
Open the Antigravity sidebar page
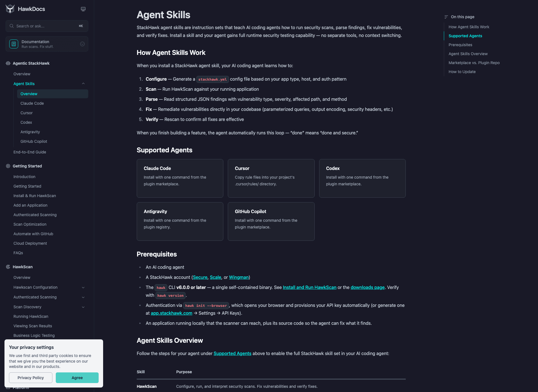tap(30, 132)
